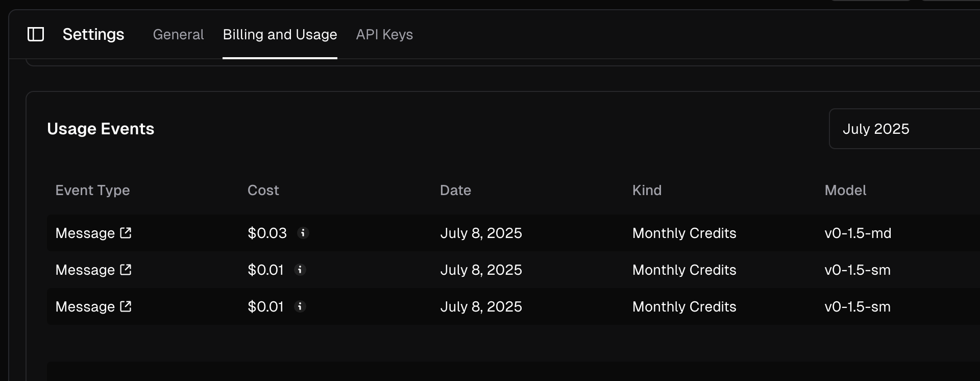
Task: Click the Model column header
Action: point(845,190)
